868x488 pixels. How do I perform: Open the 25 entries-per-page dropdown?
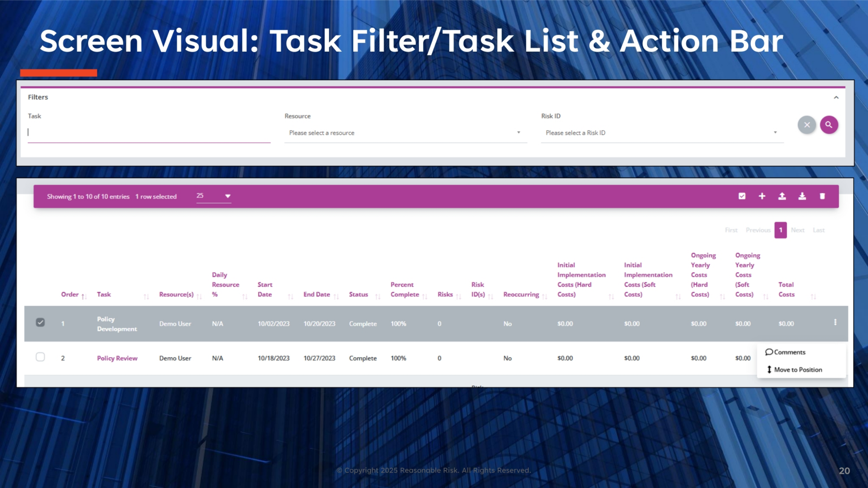[x=214, y=196]
